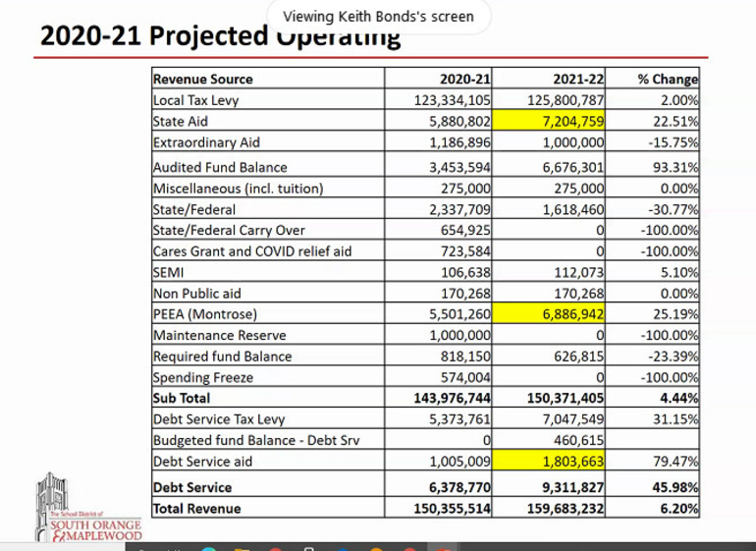The width and height of the screenshot is (756, 551).
Task: Click the South Orange & Maplewood district logo
Action: tap(88, 507)
